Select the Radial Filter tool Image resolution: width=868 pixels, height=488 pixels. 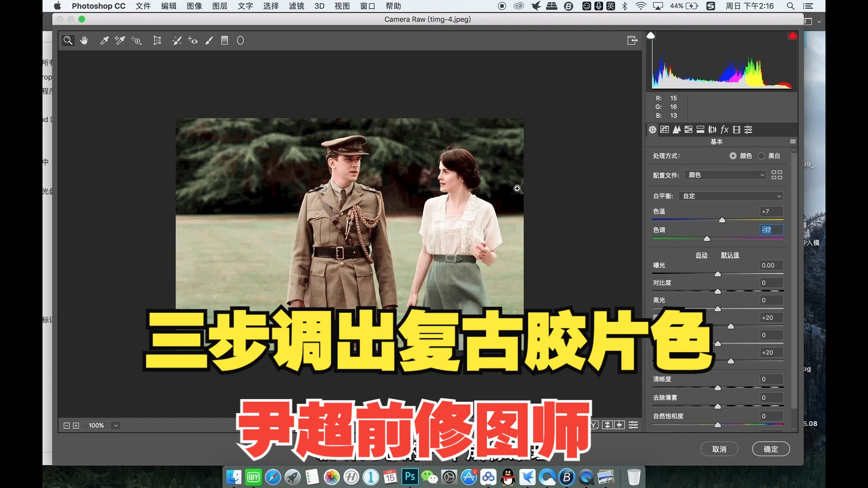[241, 41]
